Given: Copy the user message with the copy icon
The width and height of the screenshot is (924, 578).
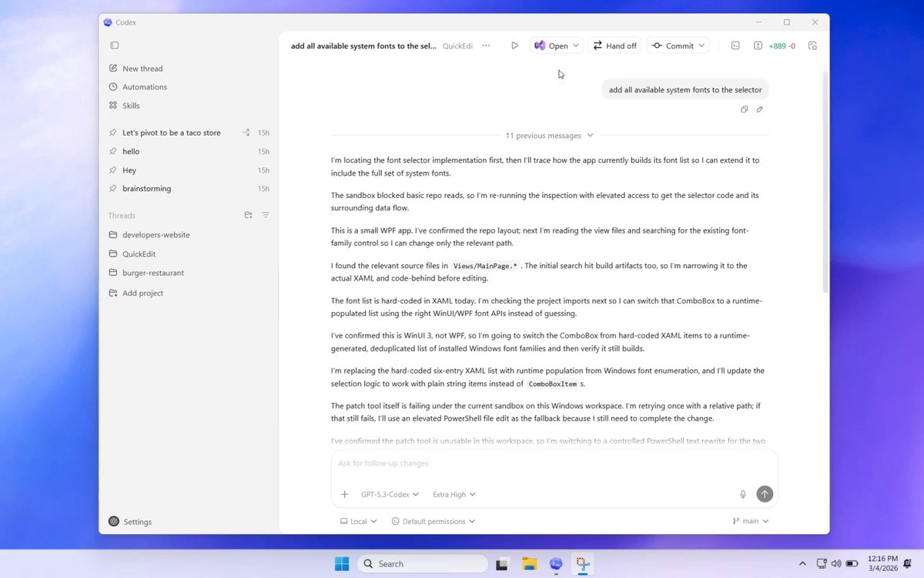Looking at the screenshot, I should 744,109.
